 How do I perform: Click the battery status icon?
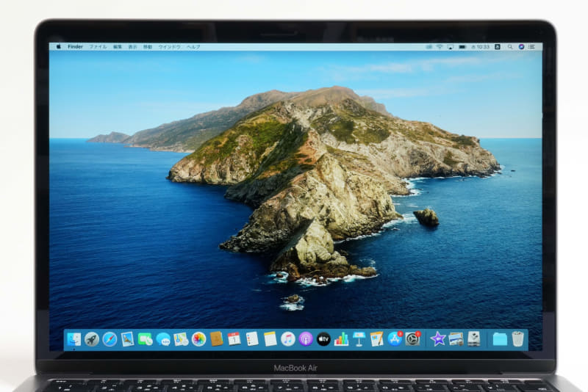coord(463,47)
